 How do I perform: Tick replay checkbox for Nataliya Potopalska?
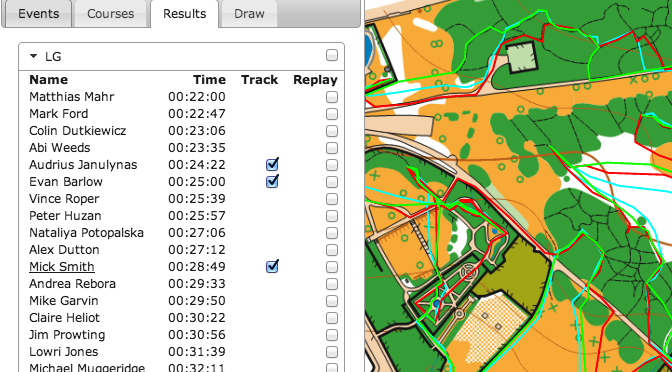[x=331, y=233]
